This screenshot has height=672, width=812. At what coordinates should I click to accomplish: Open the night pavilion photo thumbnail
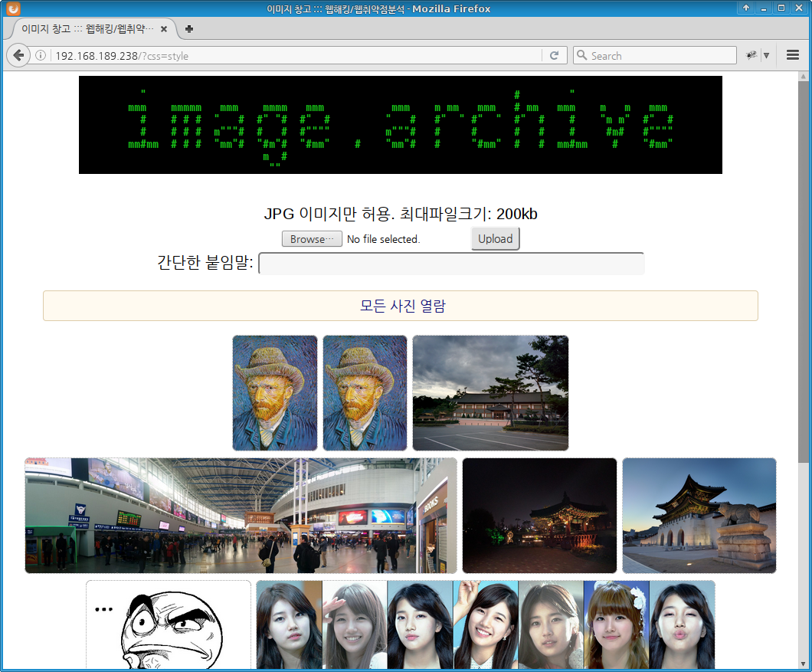point(539,516)
